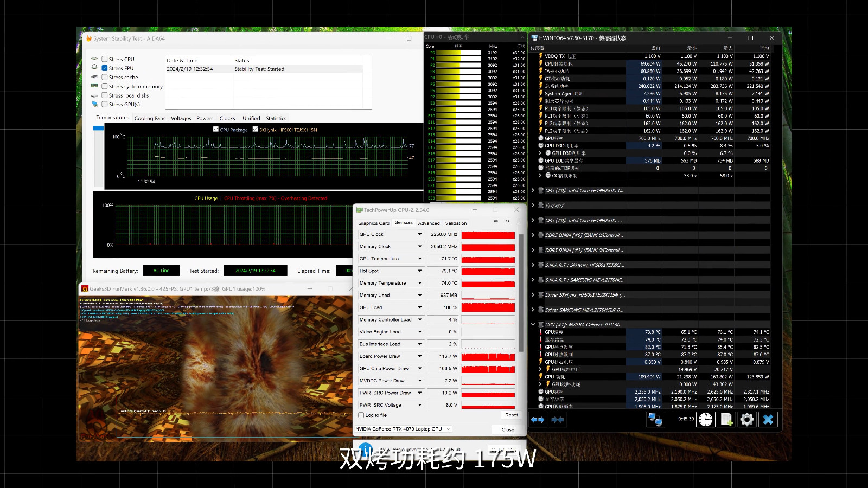Switch to Cooling Fans tab in AIDA64
This screenshot has height=488, width=868.
click(x=150, y=118)
